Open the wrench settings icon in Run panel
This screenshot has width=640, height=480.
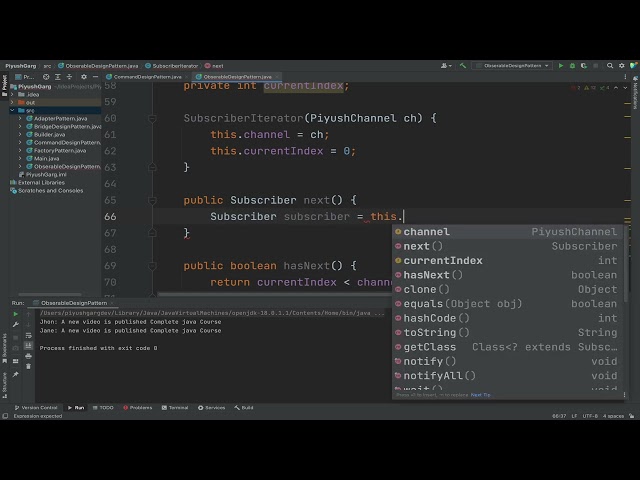coord(16,324)
